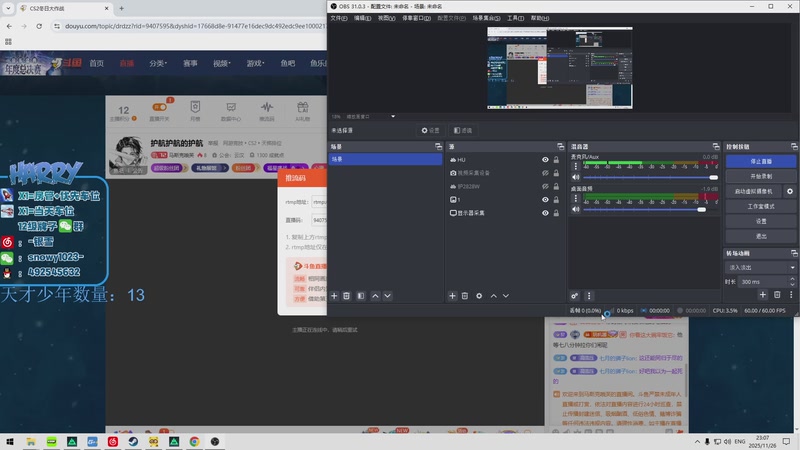Viewport: 800px width, 450px height.
Task: Hide the source named 1
Action: click(x=545, y=199)
